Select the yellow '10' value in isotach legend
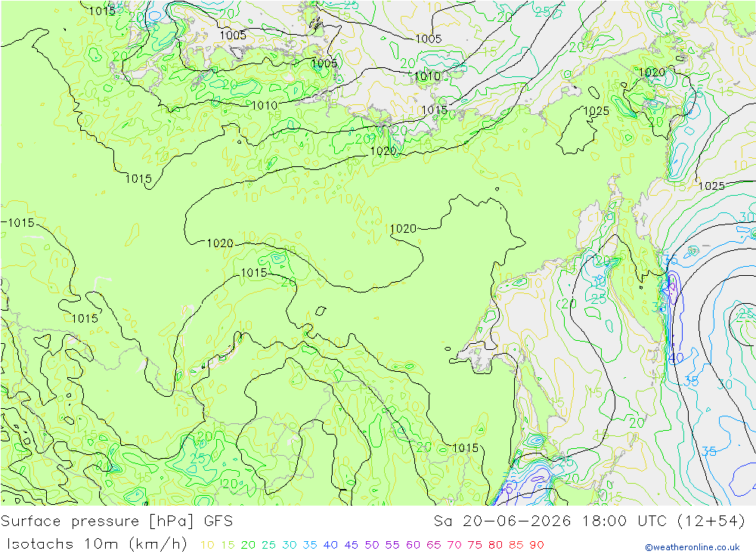 (x=207, y=545)
